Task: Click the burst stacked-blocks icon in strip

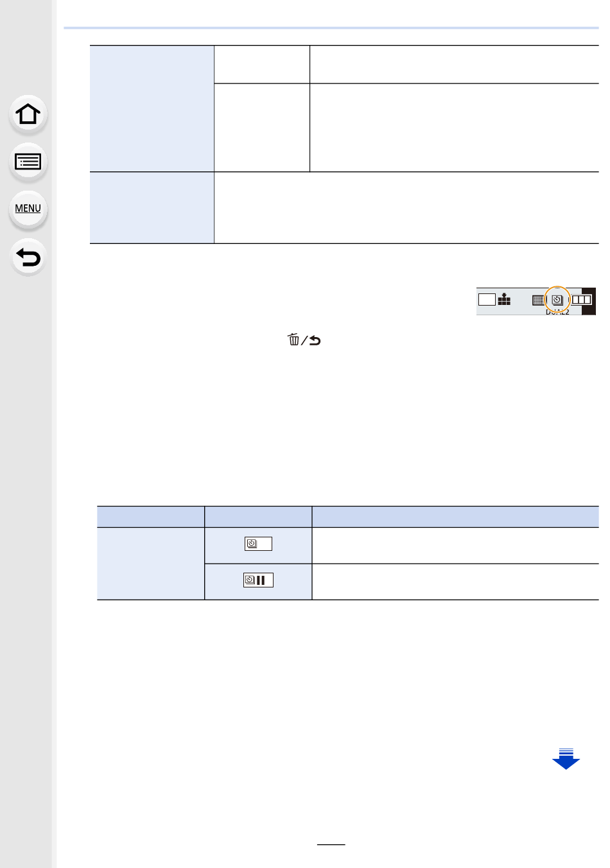Action: click(x=504, y=299)
